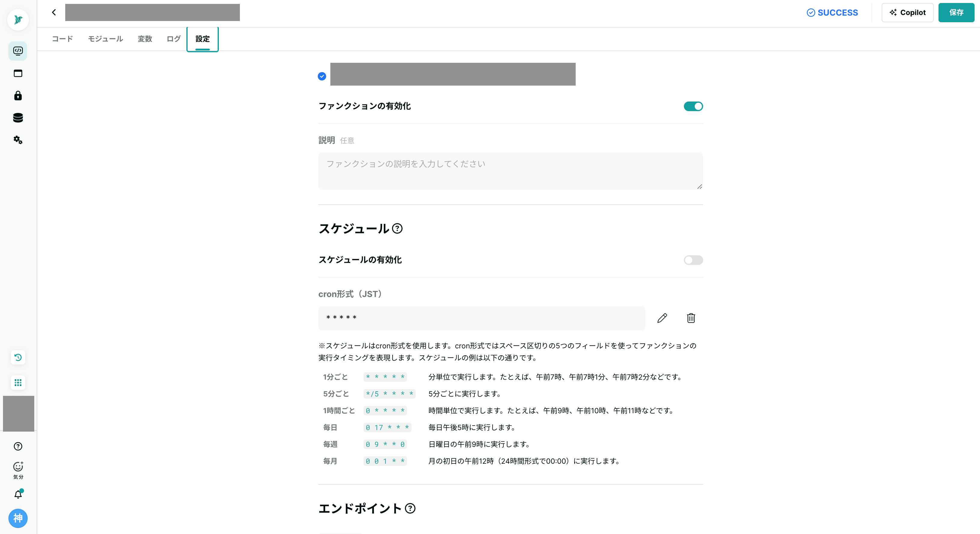Image resolution: width=980 pixels, height=534 pixels.
Task: Open the help question mark in sidebar
Action: pyautogui.click(x=18, y=446)
